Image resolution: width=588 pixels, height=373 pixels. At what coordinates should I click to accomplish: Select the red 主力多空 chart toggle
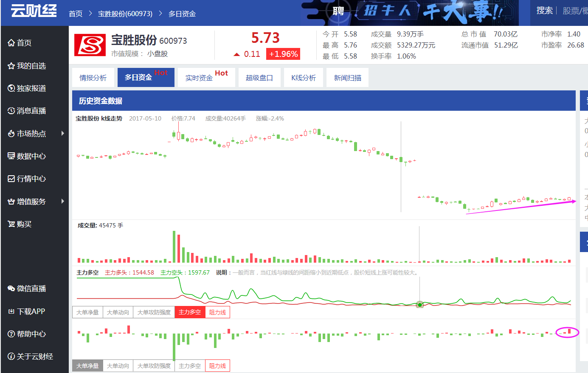click(190, 312)
